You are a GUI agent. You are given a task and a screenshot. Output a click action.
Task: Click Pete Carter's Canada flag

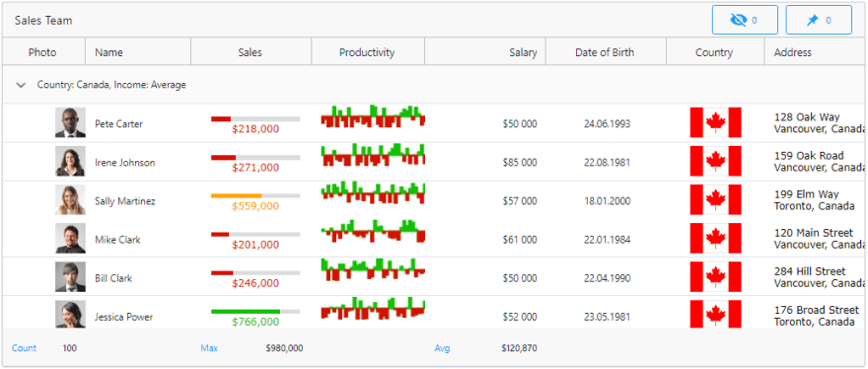click(x=715, y=122)
